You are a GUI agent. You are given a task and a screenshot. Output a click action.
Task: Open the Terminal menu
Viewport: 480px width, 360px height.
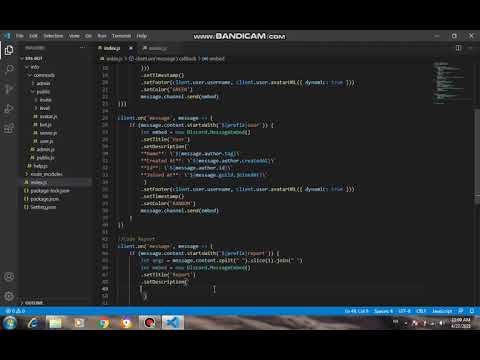[121, 36]
